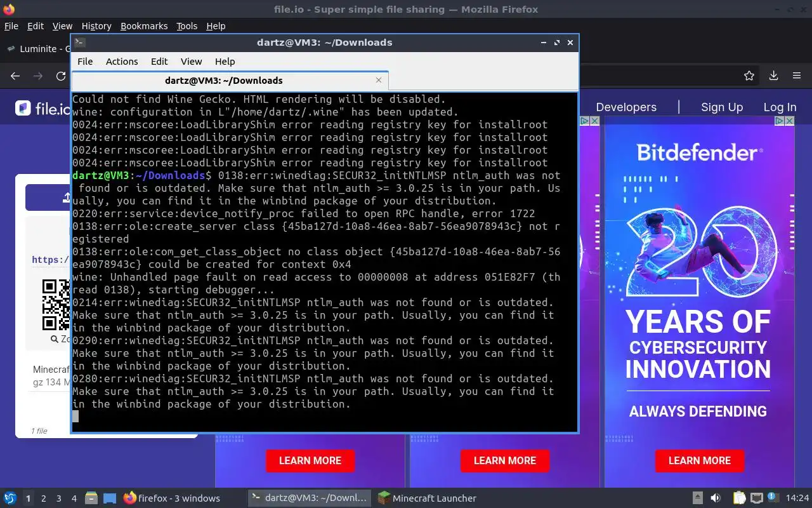Open the Firefox Tools menu

tap(187, 26)
